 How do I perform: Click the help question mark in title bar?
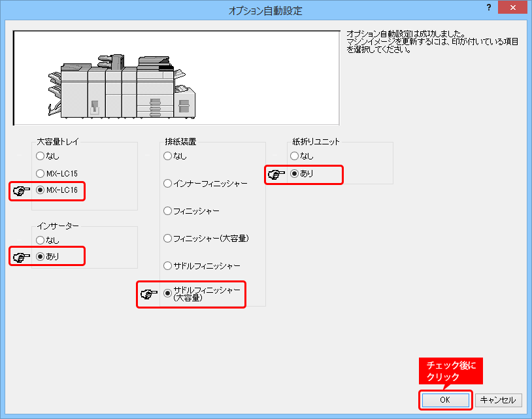pos(489,7)
